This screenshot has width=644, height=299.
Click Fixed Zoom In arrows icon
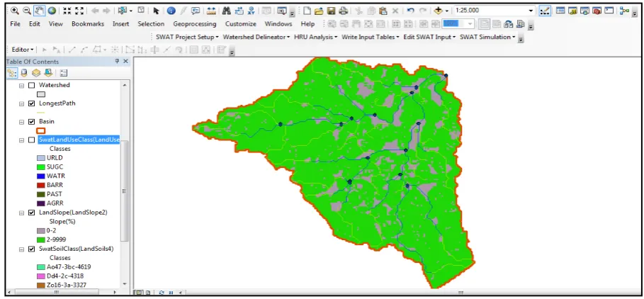click(67, 11)
